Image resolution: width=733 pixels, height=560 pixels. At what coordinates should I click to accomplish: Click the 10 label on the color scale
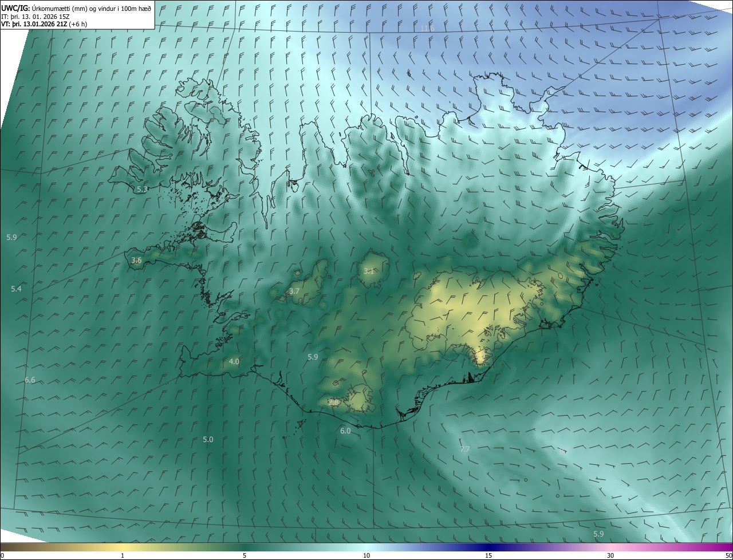pos(366,555)
